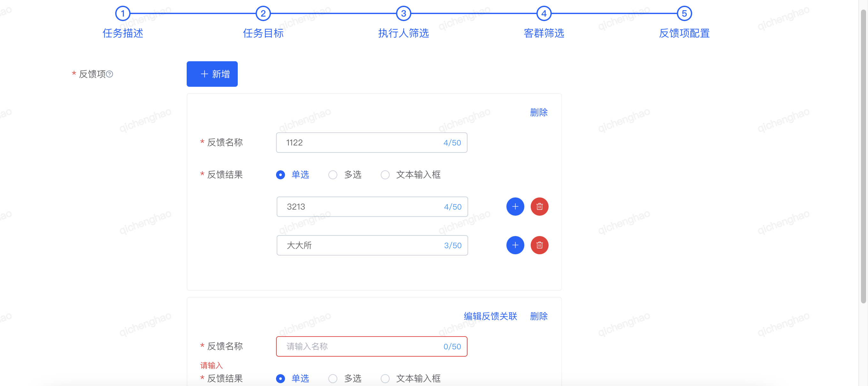Click the red 请输入 validation message
This screenshot has height=386, width=868.
[x=211, y=366]
